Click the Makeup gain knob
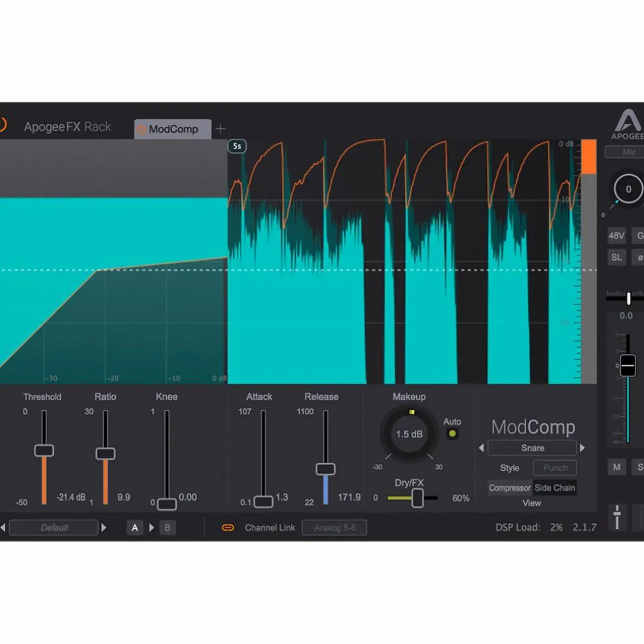Image resolution: width=644 pixels, height=644 pixels. click(409, 434)
